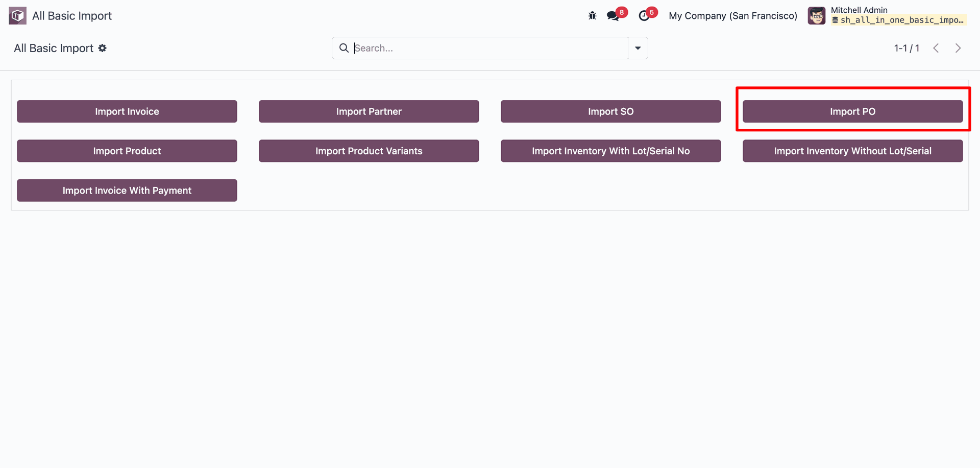Expand the search options dropdown arrow
Screen dimensions: 980x468
coord(638,48)
